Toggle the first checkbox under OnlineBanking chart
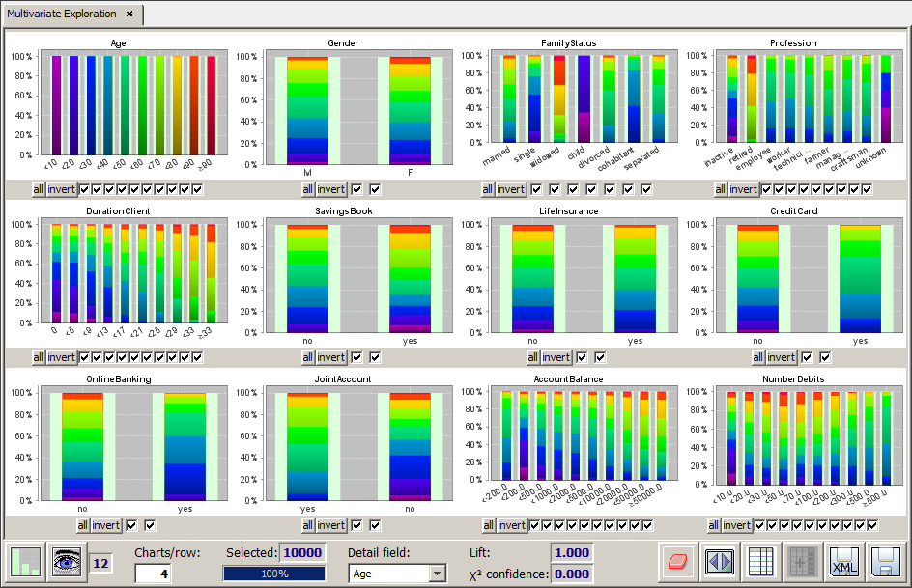 130,525
